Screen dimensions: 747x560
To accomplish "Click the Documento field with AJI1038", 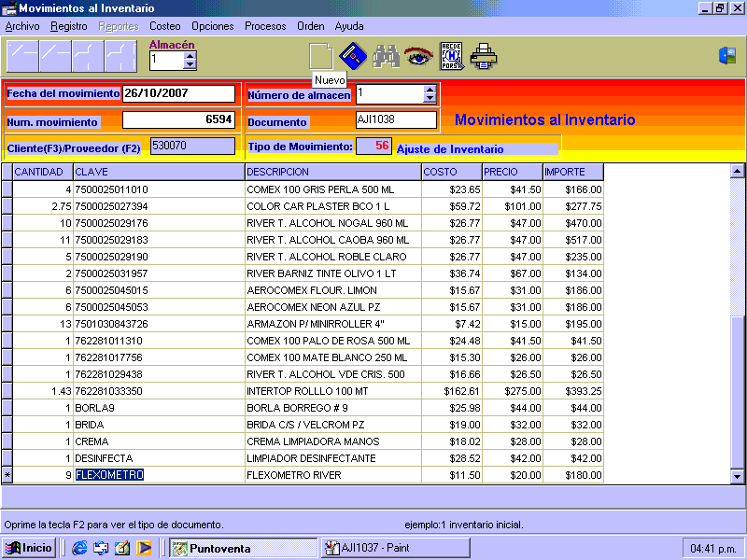I will pyautogui.click(x=396, y=120).
